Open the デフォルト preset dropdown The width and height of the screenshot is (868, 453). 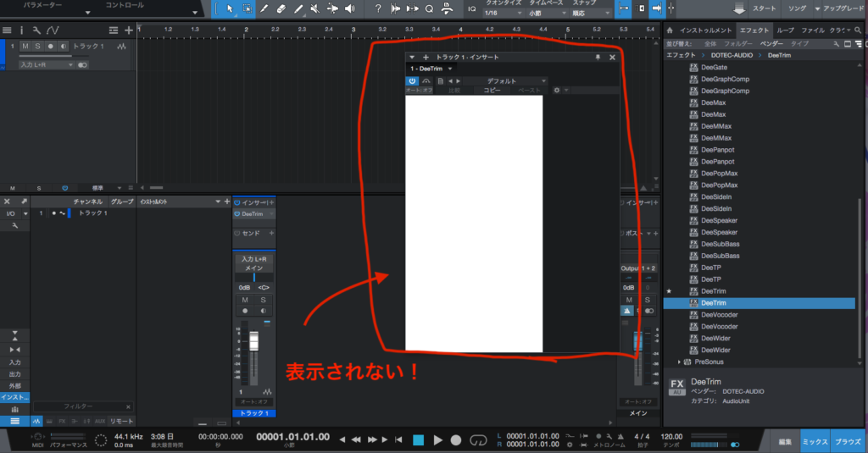pyautogui.click(x=502, y=80)
